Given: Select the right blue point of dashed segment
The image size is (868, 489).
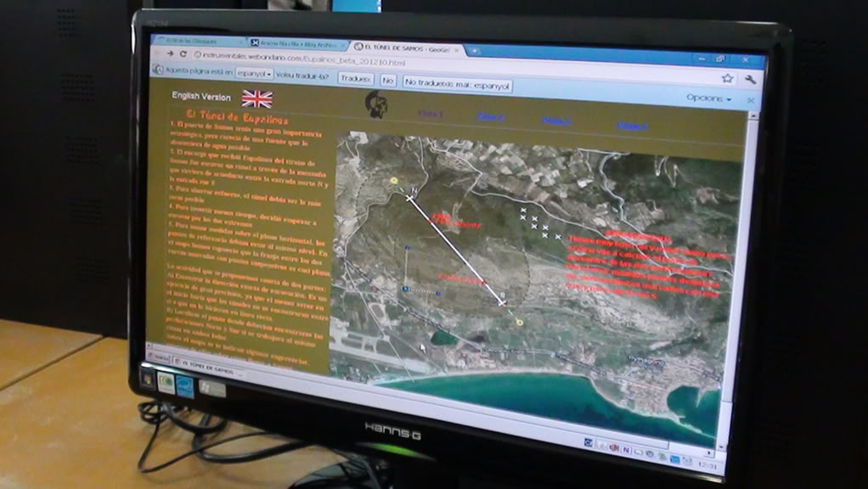Looking at the screenshot, I should (x=438, y=293).
